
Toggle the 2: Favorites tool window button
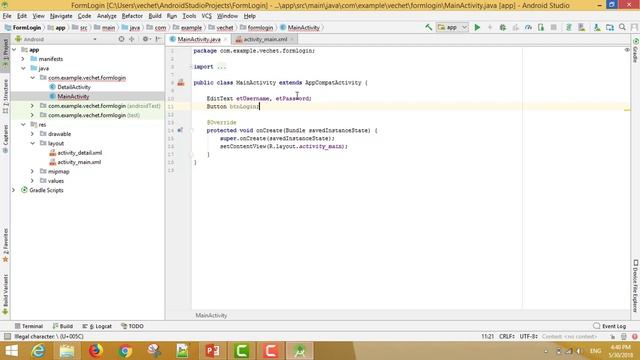(x=5, y=245)
